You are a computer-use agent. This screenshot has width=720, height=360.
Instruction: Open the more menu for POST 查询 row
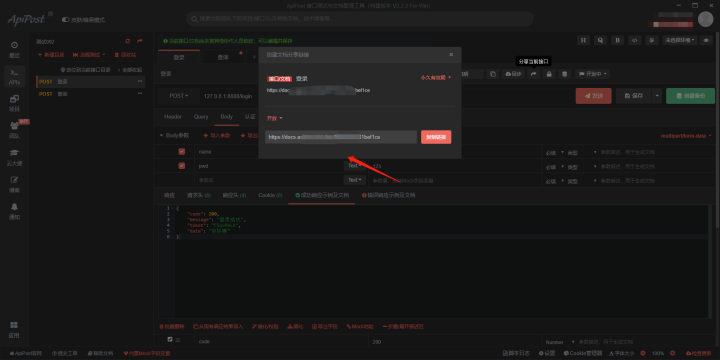click(x=140, y=94)
